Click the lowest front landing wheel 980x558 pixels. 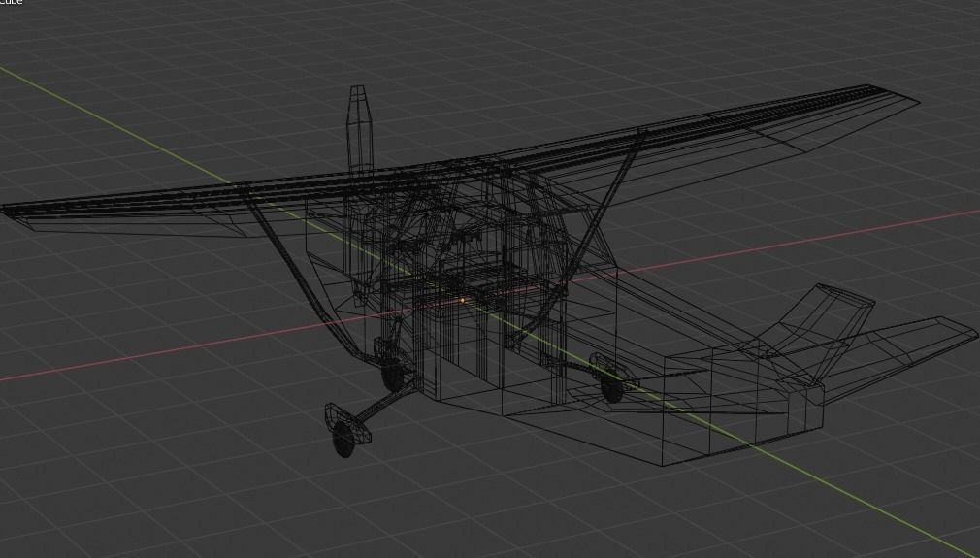[343, 437]
